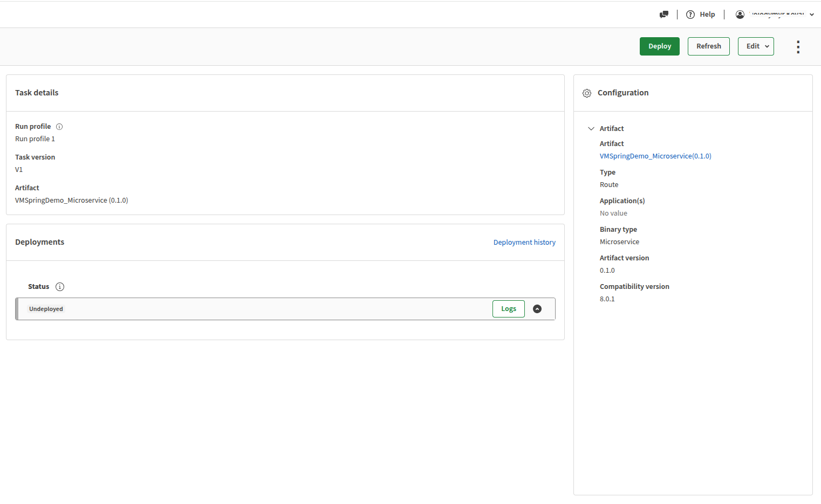821x504 pixels.
Task: Click the Configuration gear icon
Action: (587, 93)
